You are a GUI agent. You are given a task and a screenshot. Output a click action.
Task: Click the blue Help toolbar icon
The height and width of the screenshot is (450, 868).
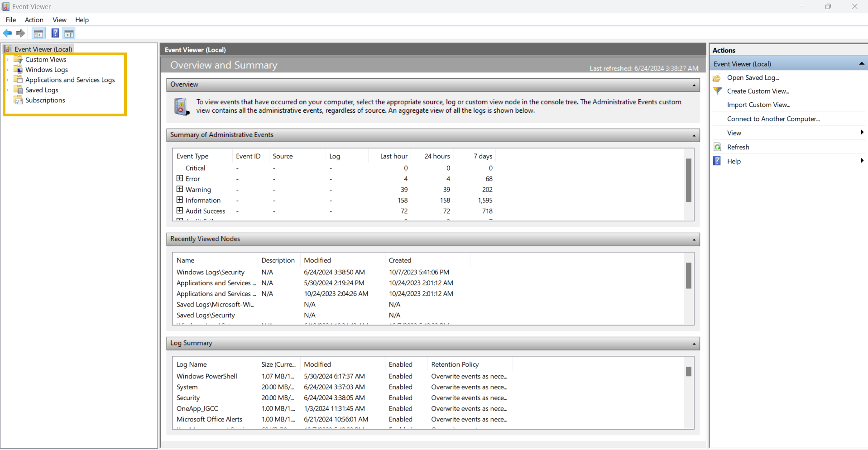pyautogui.click(x=55, y=33)
